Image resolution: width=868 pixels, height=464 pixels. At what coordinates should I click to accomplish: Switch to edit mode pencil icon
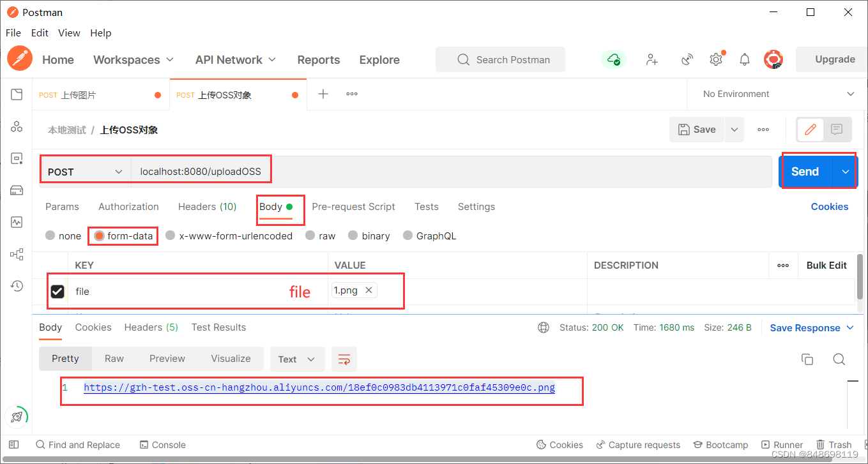click(x=810, y=130)
